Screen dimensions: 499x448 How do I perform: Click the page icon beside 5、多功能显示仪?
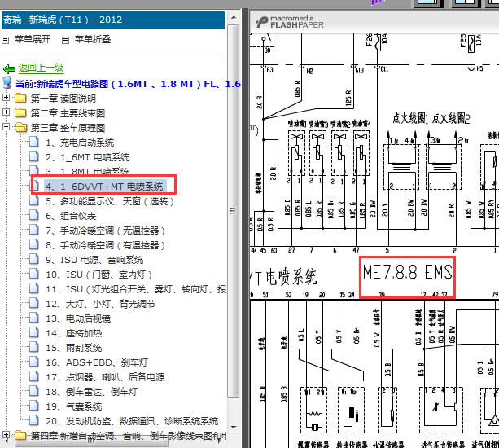point(34,200)
